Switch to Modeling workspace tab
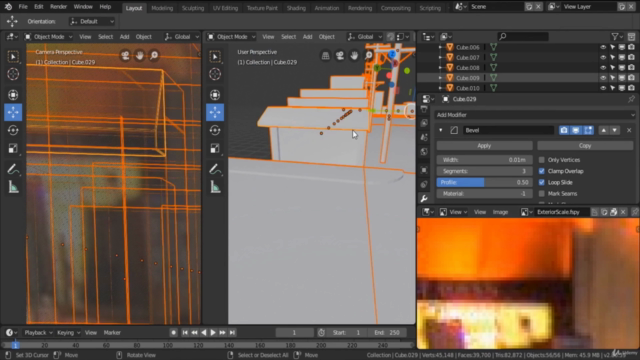This screenshot has width=640, height=360. click(x=162, y=8)
